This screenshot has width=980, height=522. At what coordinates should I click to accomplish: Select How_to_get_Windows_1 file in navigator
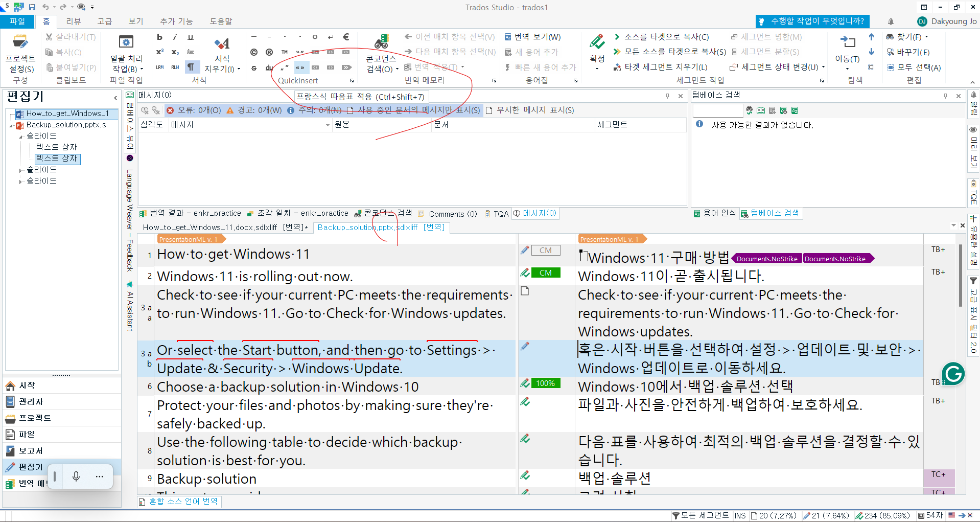click(67, 114)
